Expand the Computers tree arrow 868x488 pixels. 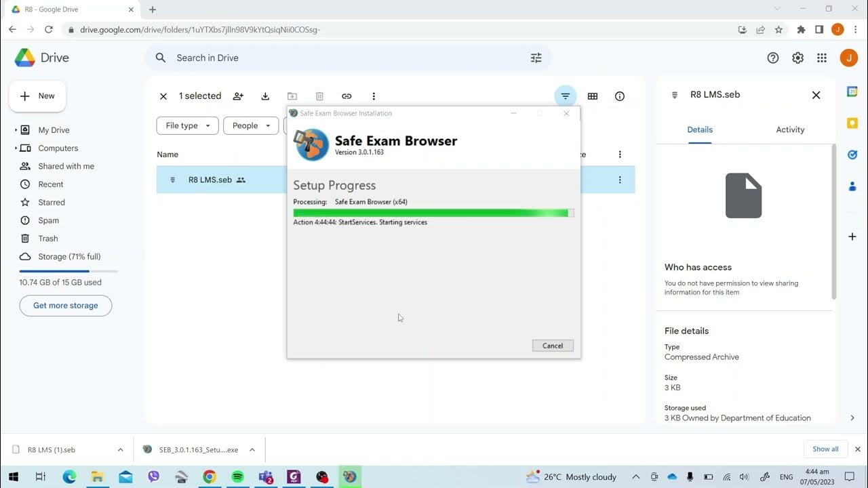point(16,148)
